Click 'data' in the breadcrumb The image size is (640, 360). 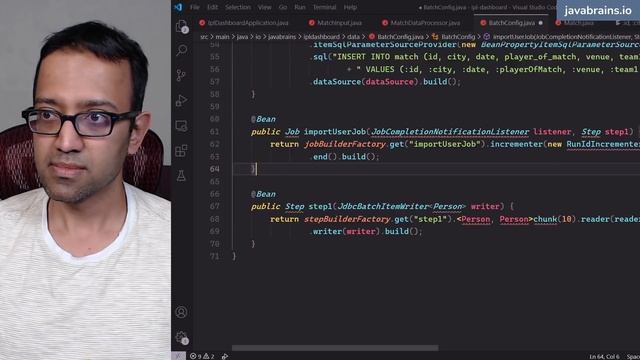point(353,37)
